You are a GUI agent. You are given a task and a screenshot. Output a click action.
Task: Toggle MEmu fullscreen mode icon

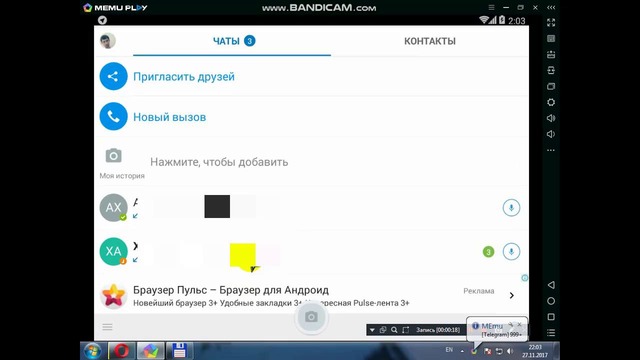[551, 23]
